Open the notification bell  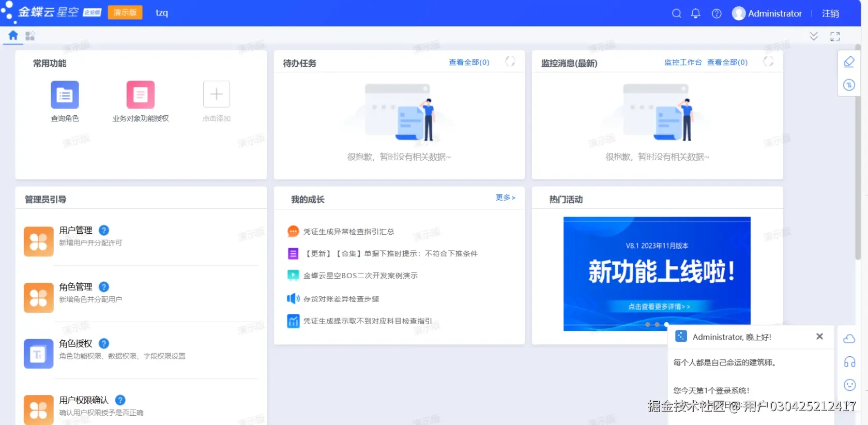[696, 13]
